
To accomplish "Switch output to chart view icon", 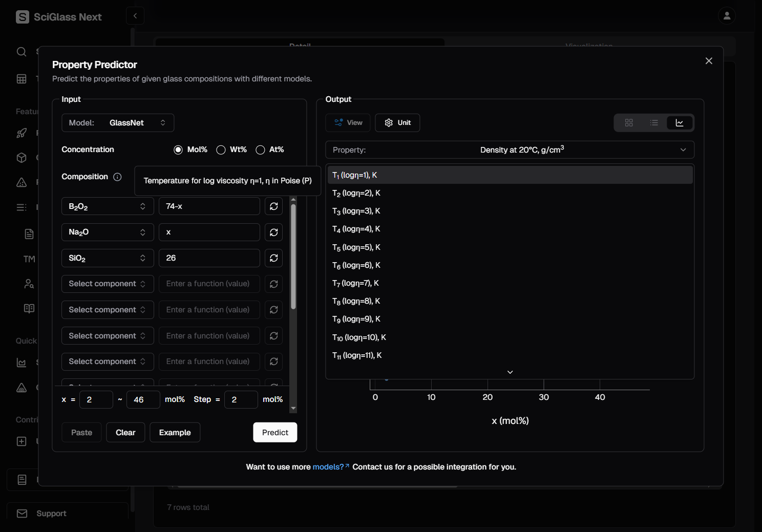I will pyautogui.click(x=680, y=123).
